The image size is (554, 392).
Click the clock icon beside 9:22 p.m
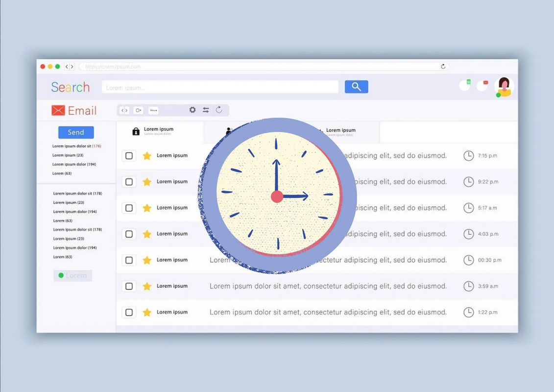(468, 182)
